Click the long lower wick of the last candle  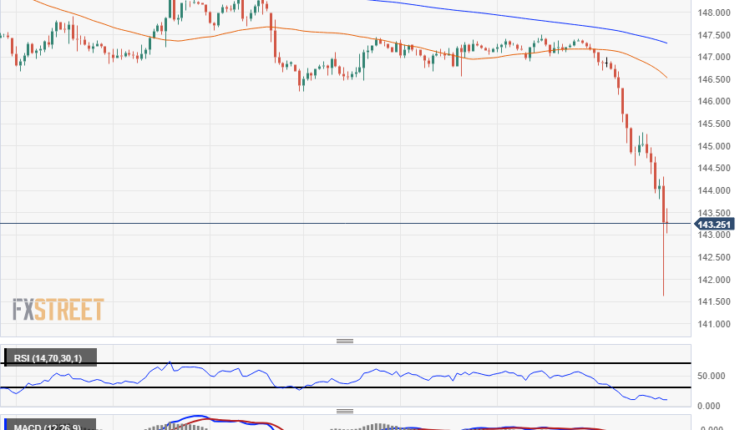click(664, 270)
